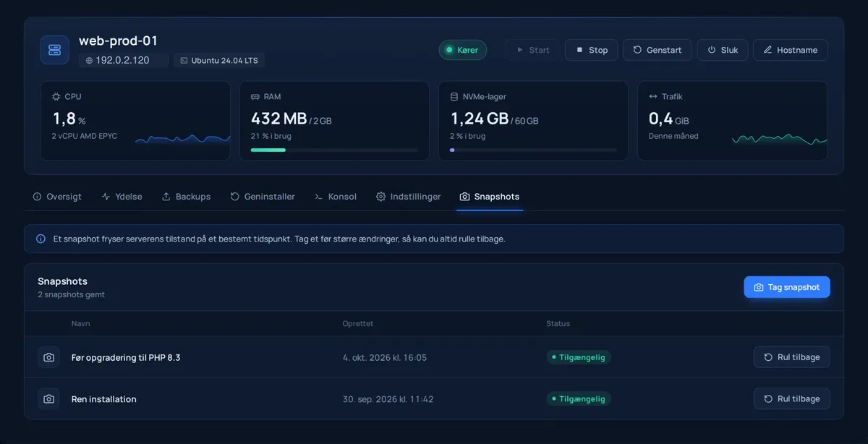
Task: Click the Navn column header
Action: point(81,324)
